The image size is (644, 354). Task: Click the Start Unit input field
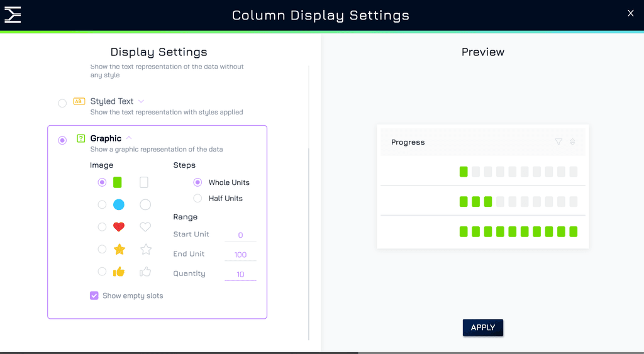[240, 235]
